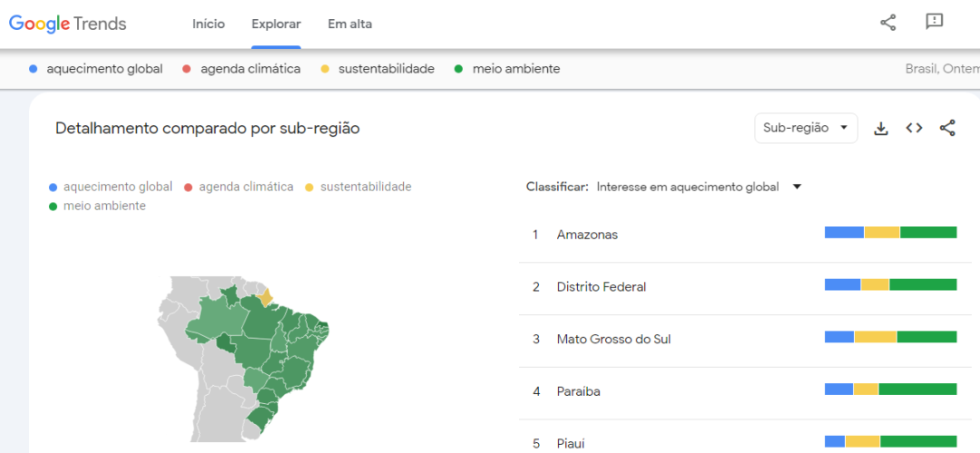Open the send feedback icon
Image resolution: width=980 pixels, height=453 pixels.
pos(934,22)
